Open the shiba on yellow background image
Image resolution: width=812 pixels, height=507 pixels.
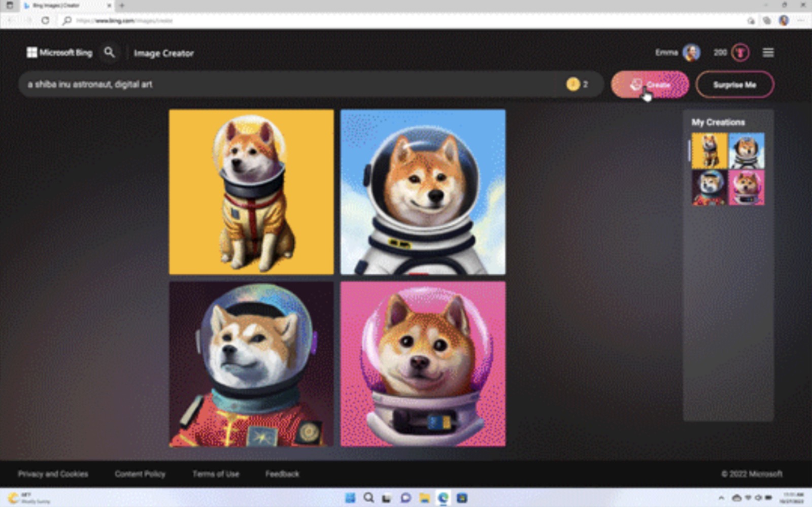pyautogui.click(x=251, y=192)
